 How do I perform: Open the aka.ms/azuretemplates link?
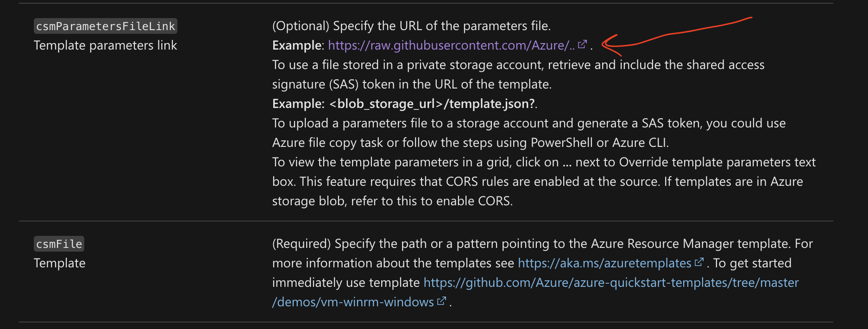coord(604,263)
